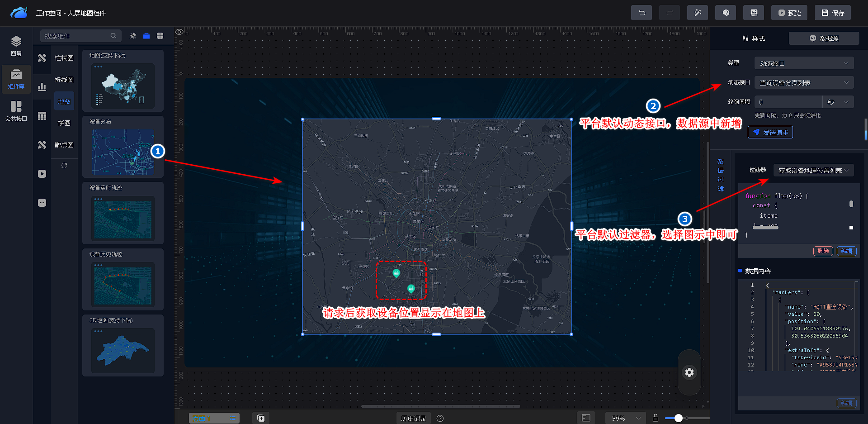Viewport: 868px width, 424px height.
Task: Click the undo arrow in top toolbar
Action: point(641,13)
